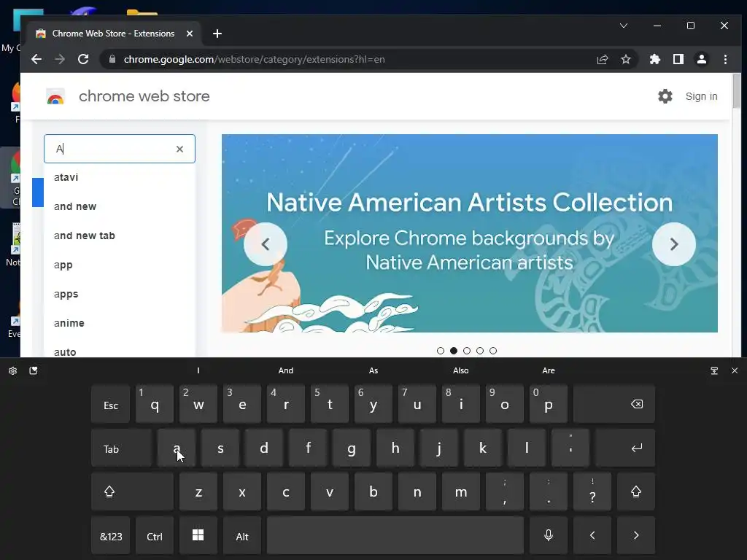Viewport: 747px width, 560px height.
Task: Open Web Store settings gear
Action: click(x=665, y=96)
